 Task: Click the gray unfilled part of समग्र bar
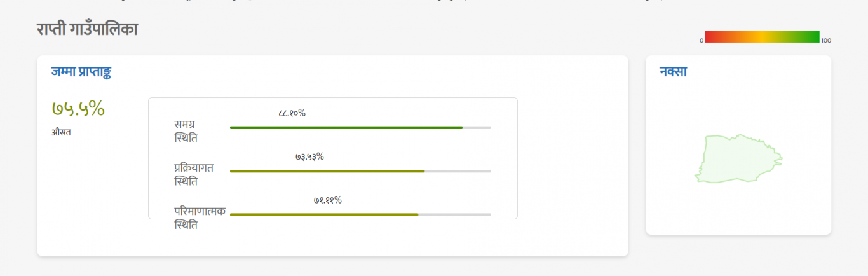pos(477,128)
